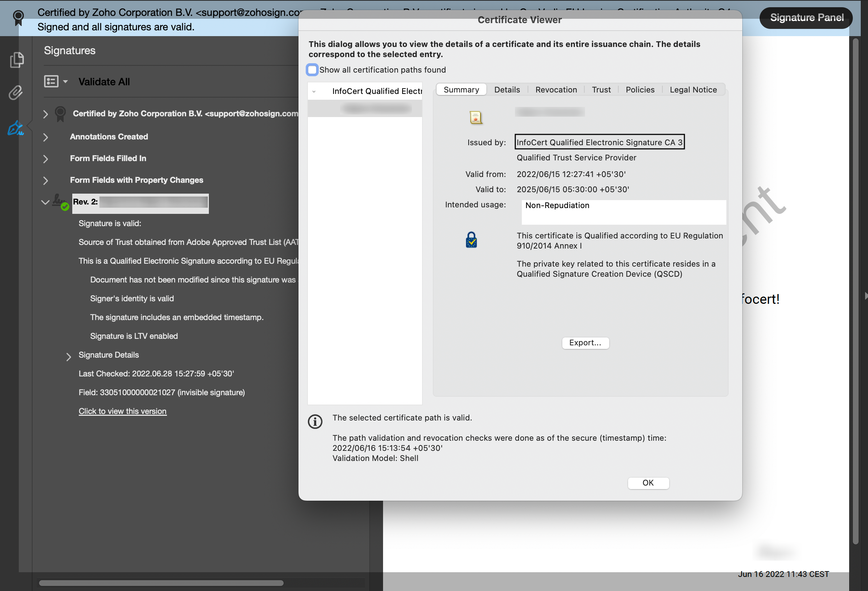Expand the Signature Details node
Screen dimensions: 868x591
coord(68,357)
